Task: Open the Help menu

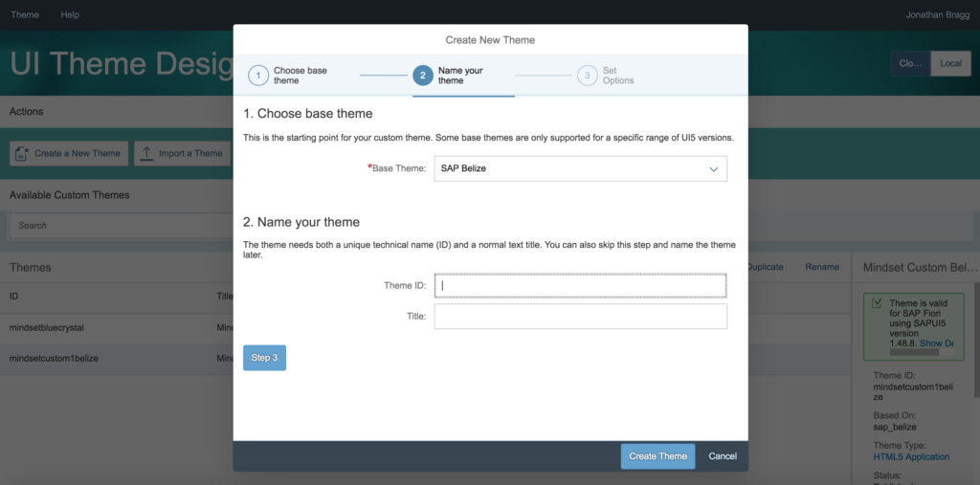Action: (70, 14)
